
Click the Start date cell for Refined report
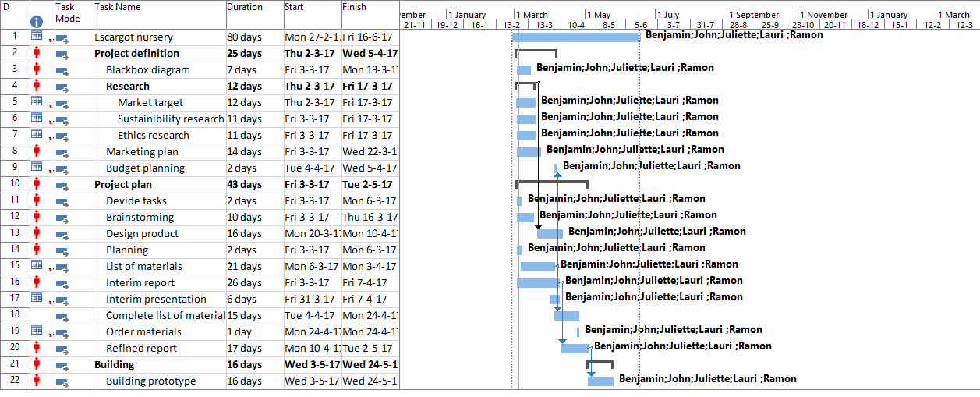(x=312, y=349)
